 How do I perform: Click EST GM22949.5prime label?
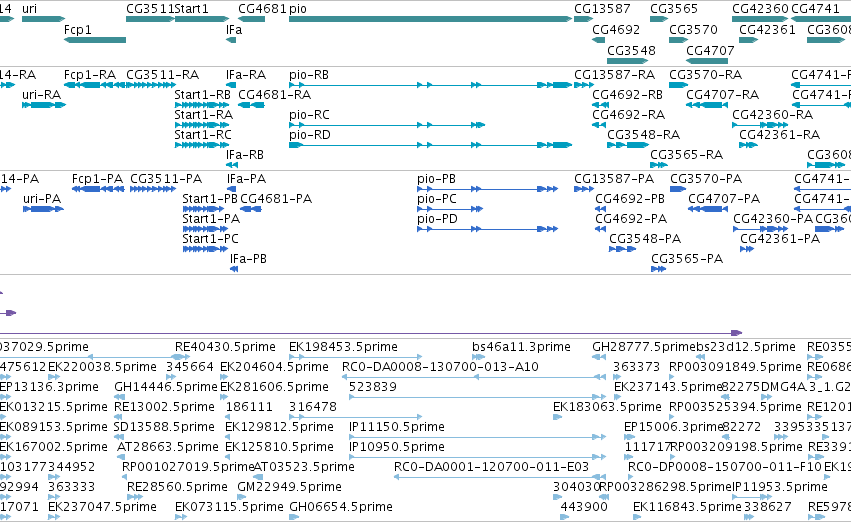tap(290, 487)
